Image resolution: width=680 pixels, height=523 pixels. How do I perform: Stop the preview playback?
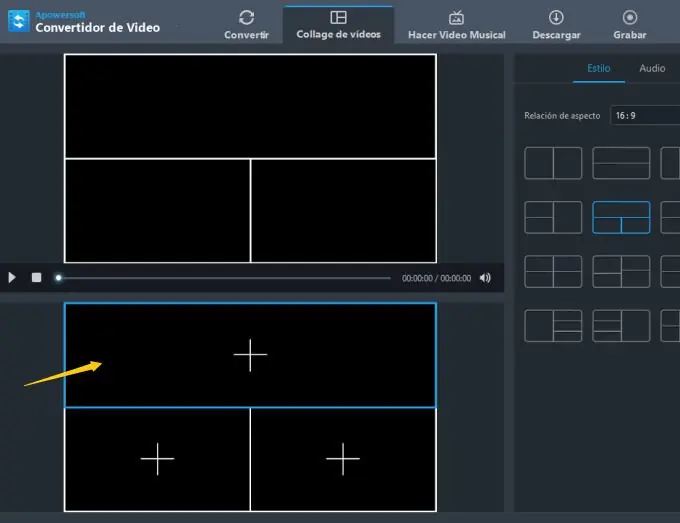click(36, 278)
